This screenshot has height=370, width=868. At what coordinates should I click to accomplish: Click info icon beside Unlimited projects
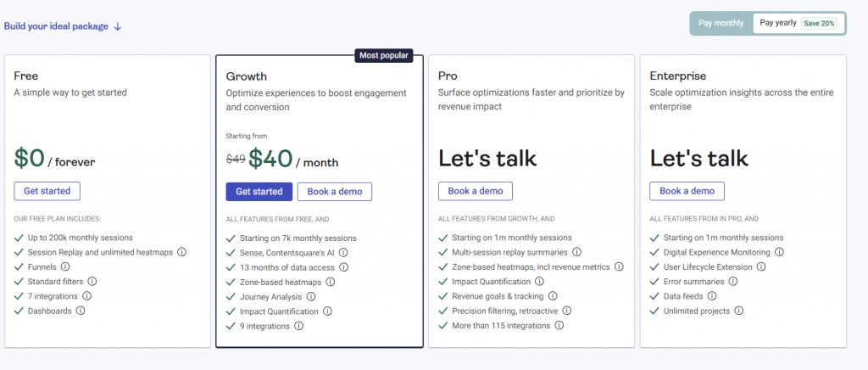point(739,311)
